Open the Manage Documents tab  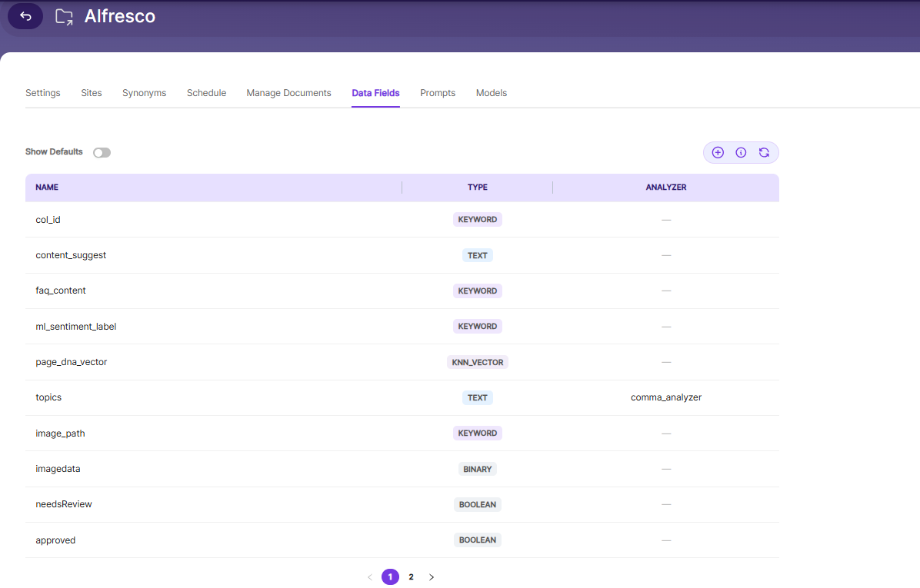[288, 93]
